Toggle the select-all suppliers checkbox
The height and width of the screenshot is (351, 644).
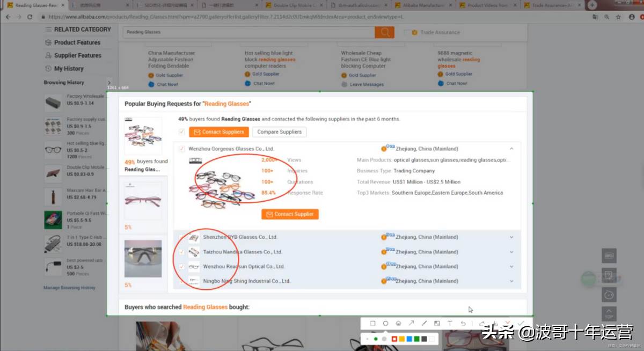coord(182,132)
